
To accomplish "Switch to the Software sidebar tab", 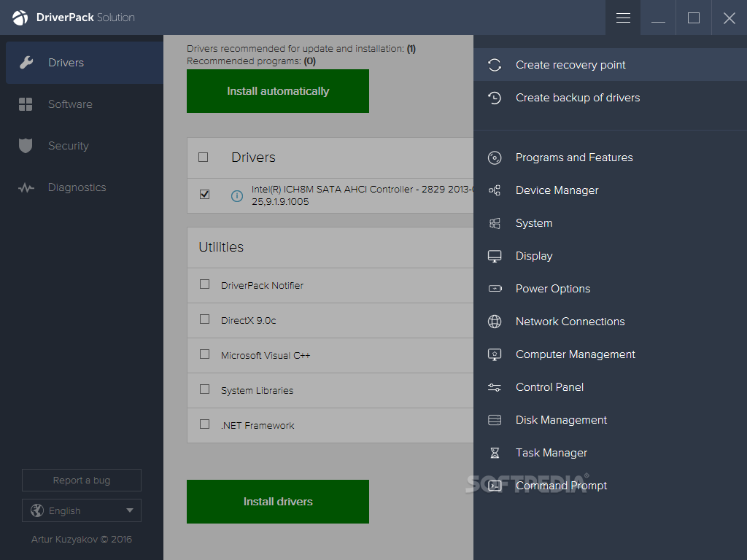I will pyautogui.click(x=85, y=104).
